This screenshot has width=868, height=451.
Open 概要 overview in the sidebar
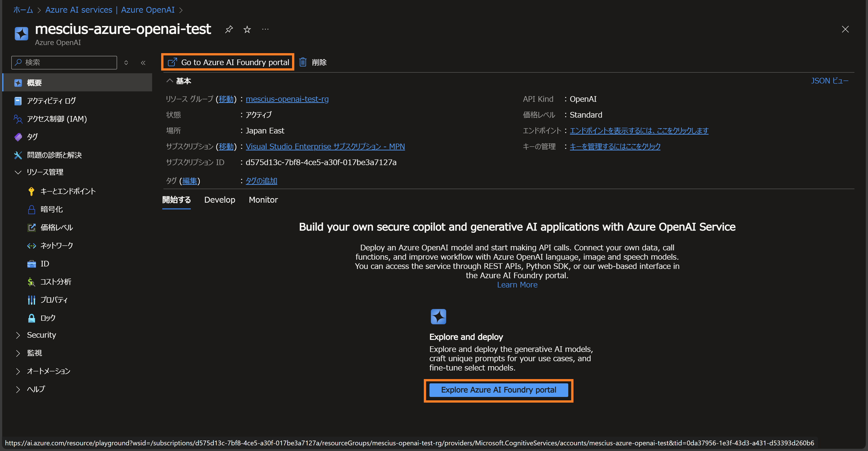pos(77,83)
